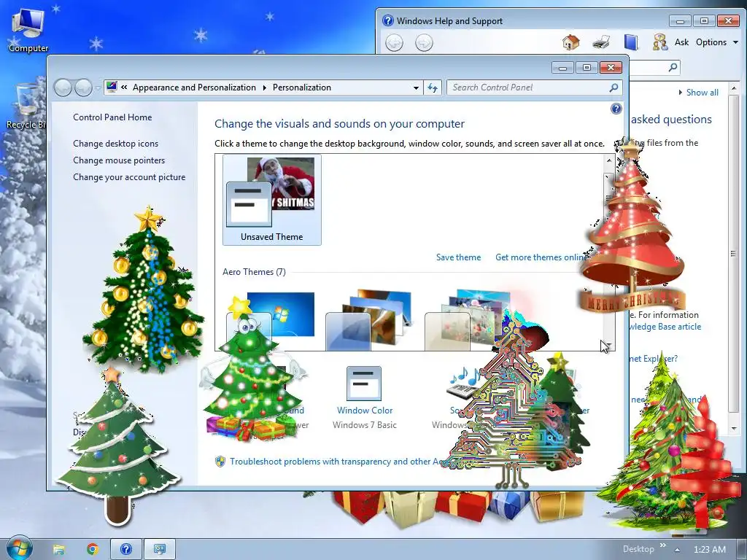
Task: Click the Search Control Panel magnifier icon
Action: 614,87
